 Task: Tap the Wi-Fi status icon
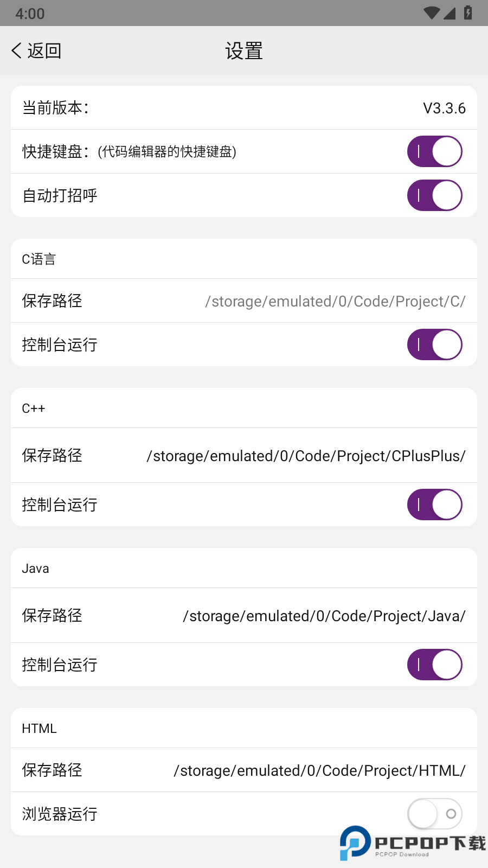[x=432, y=13]
